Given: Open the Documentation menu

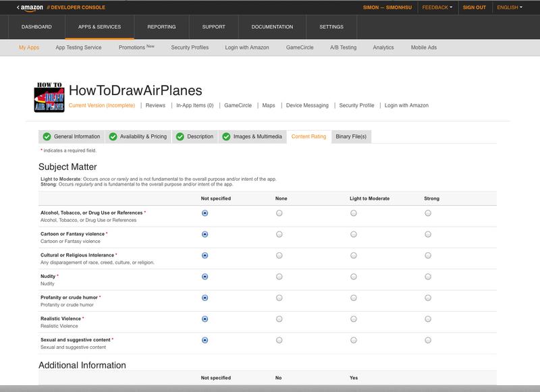Looking at the screenshot, I should click(272, 27).
